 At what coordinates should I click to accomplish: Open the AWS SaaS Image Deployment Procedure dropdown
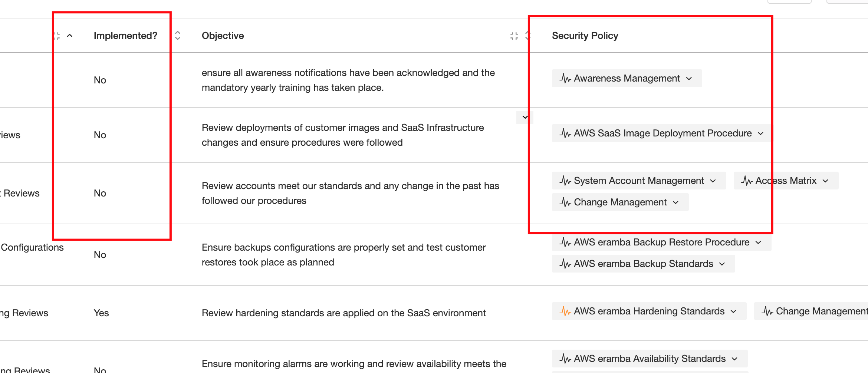coord(761,133)
